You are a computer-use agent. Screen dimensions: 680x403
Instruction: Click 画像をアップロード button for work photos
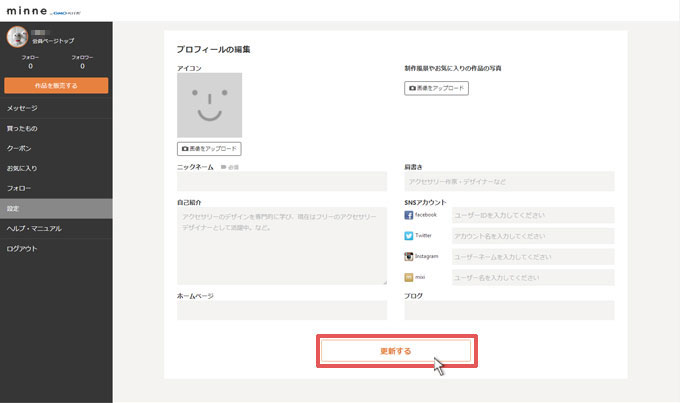[x=436, y=88]
